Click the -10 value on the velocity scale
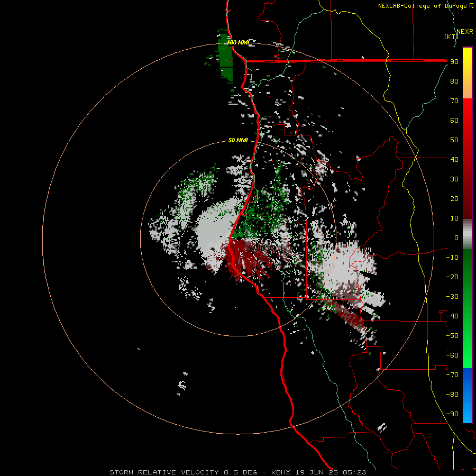This screenshot has width=476, height=476. [x=452, y=258]
